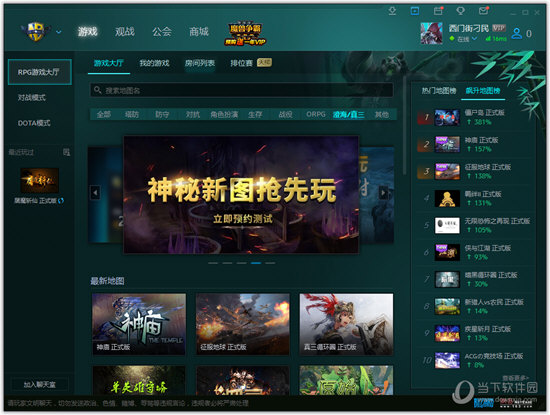The height and width of the screenshot is (415, 550).
Task: Switch to the 游戏 top navigation tab
Action: 88,32
